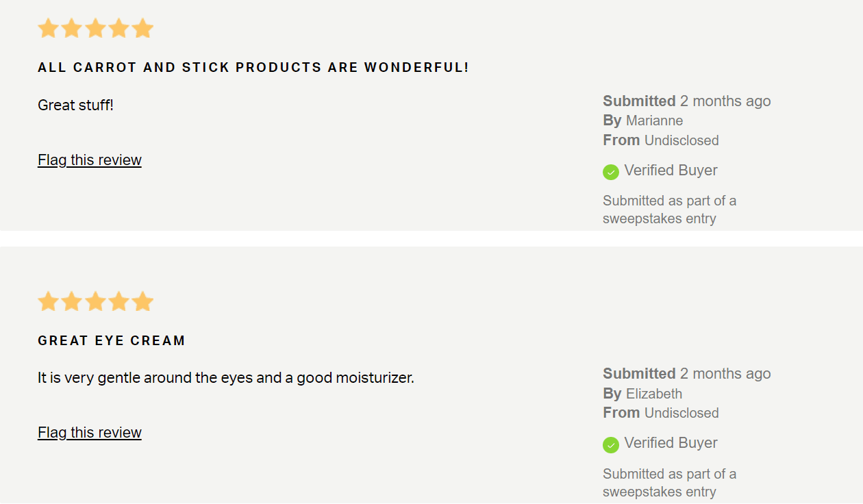The width and height of the screenshot is (863, 504).
Task: Click the "Great Eye Cream" review title
Action: pos(112,340)
